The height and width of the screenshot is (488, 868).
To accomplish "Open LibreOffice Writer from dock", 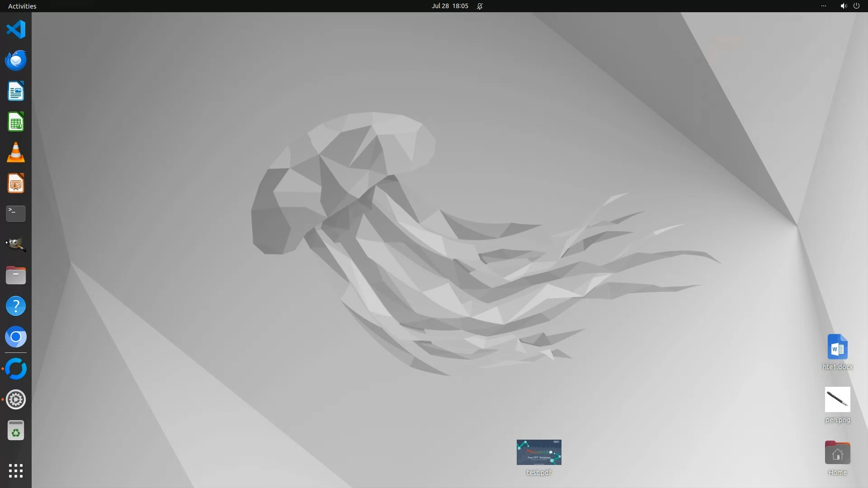I will (x=16, y=91).
